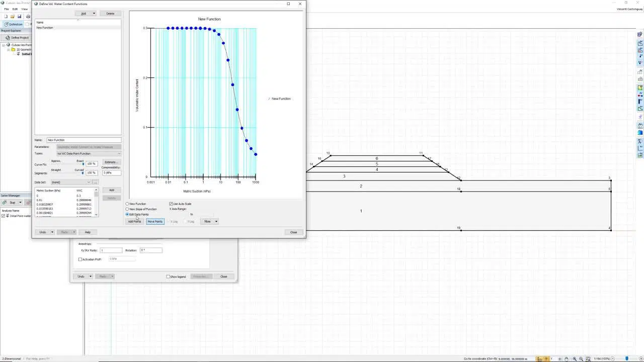The height and width of the screenshot is (362, 644).
Task: Click the Zoom Out icon in the status bar
Action: (x=581, y=358)
